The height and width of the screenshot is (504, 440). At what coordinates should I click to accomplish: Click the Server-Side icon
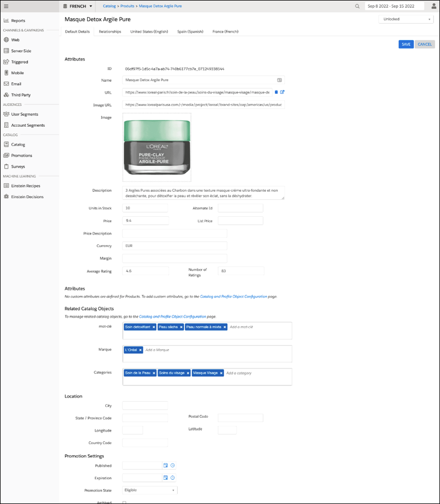pos(6,51)
